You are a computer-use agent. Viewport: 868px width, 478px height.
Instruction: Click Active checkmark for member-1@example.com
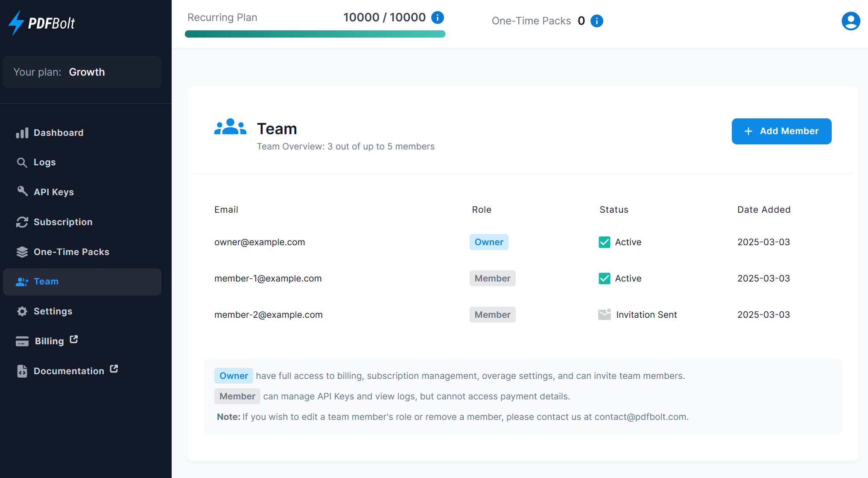(x=604, y=279)
